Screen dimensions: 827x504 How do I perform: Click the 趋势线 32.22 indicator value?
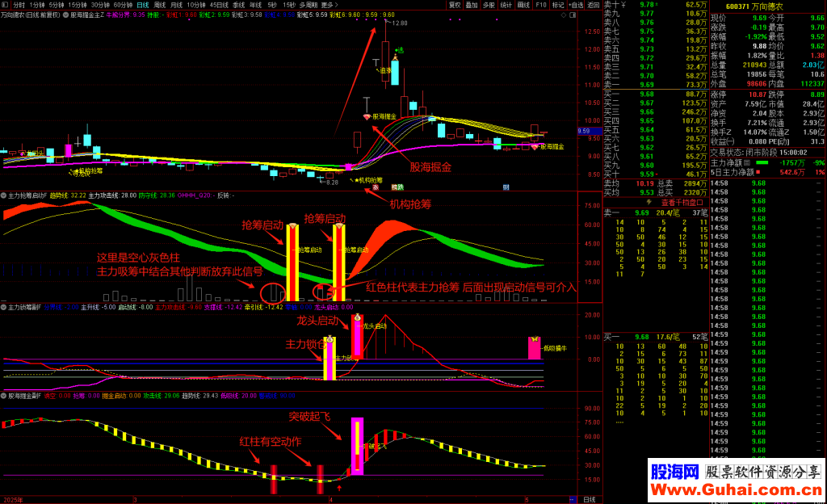tap(68, 195)
